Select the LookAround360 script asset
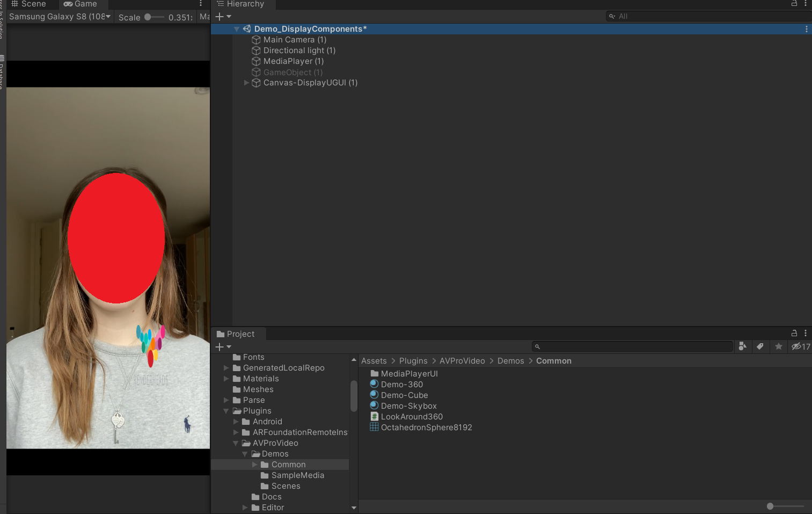812x514 pixels. click(x=412, y=416)
